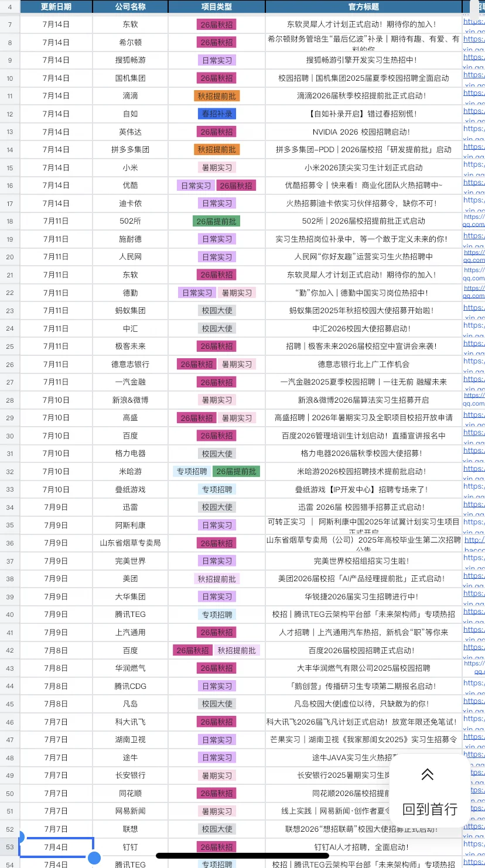Select the 叠纸游戏 company cell
Viewport: 485px width, 868px height.
[131, 489]
